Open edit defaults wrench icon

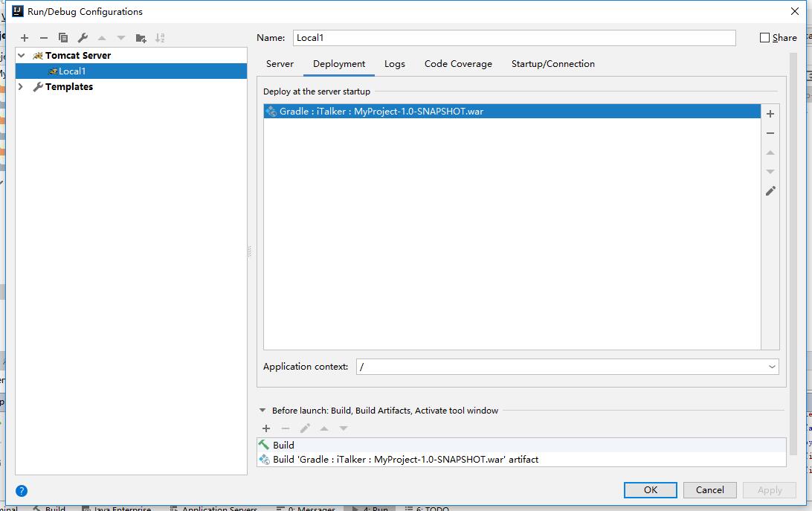tap(83, 38)
